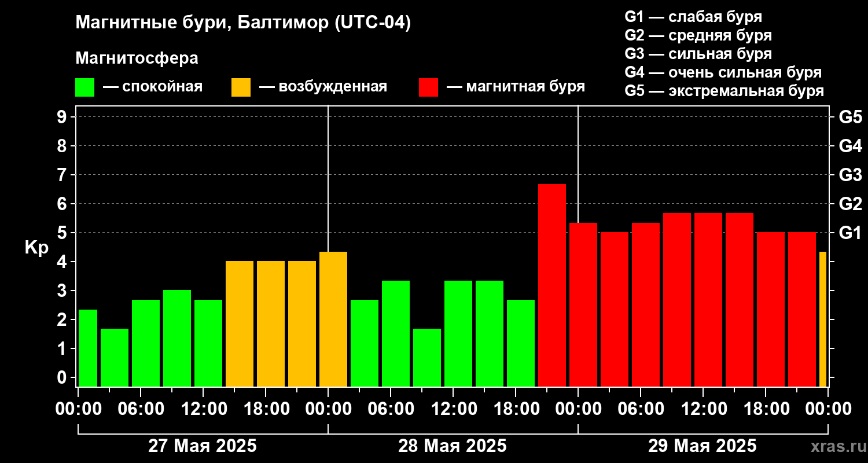Click the orange bar above 18:00 on 27 May
The width and height of the screenshot is (868, 463).
point(271,324)
